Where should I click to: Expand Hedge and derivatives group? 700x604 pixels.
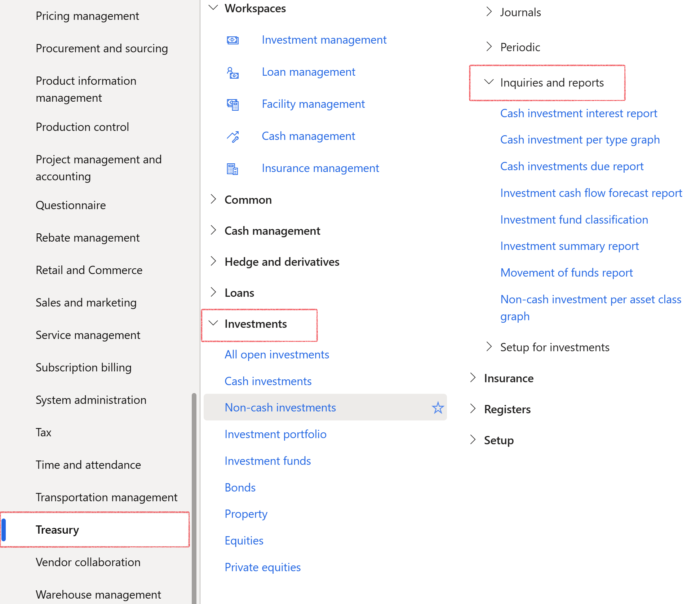[213, 261]
